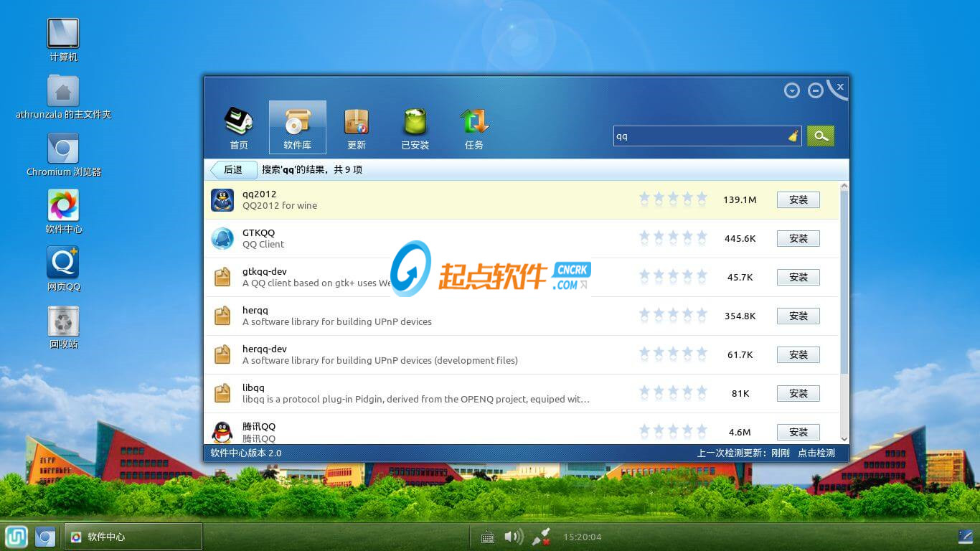Image resolution: width=980 pixels, height=551 pixels.
Task: Click the 139.1M size value
Action: pyautogui.click(x=740, y=200)
